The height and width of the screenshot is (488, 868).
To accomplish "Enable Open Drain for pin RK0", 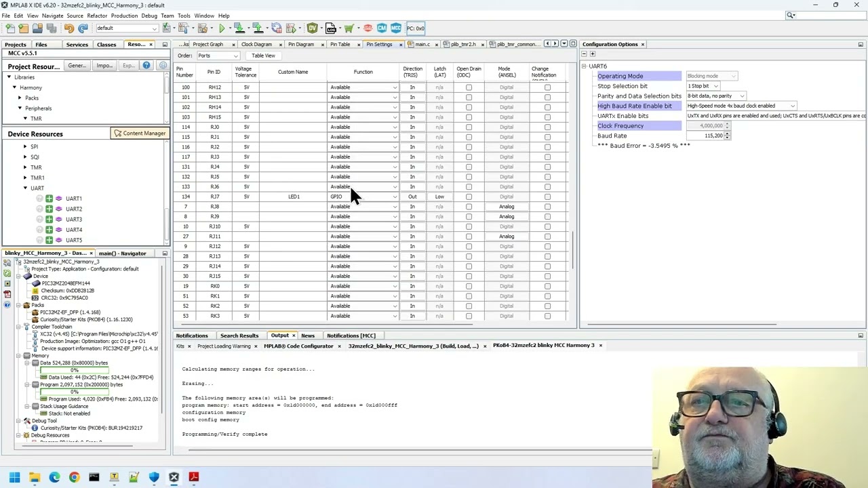I will click(x=469, y=286).
